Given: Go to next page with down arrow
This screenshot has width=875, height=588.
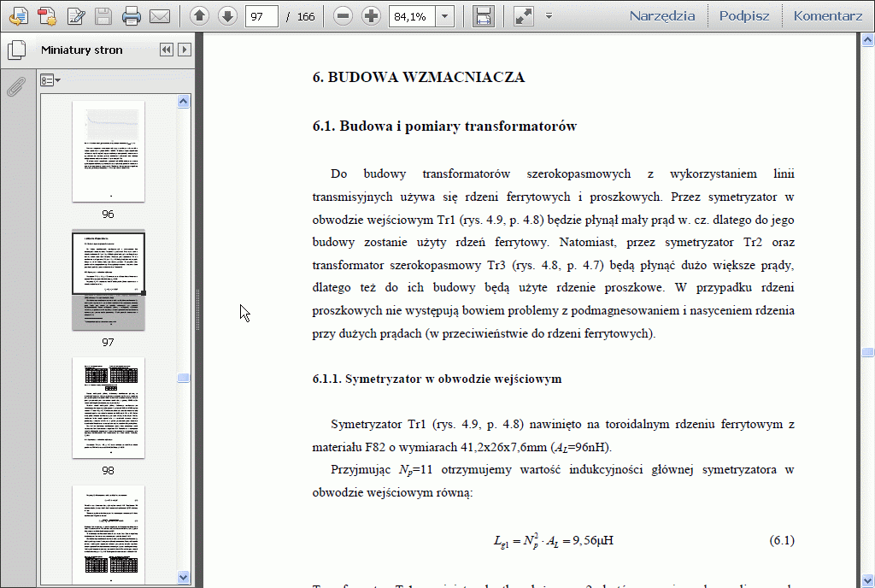Looking at the screenshot, I should (227, 15).
